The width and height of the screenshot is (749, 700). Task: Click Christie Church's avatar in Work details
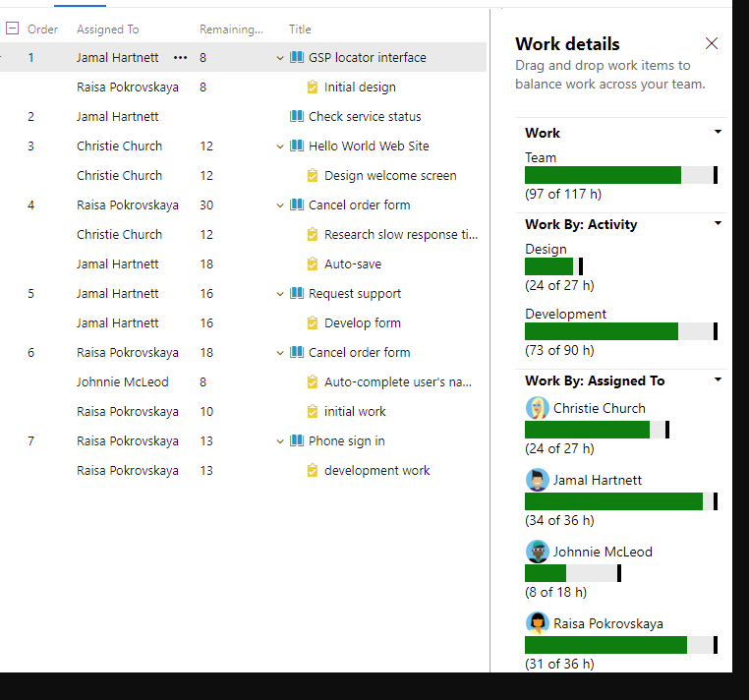pyautogui.click(x=537, y=408)
